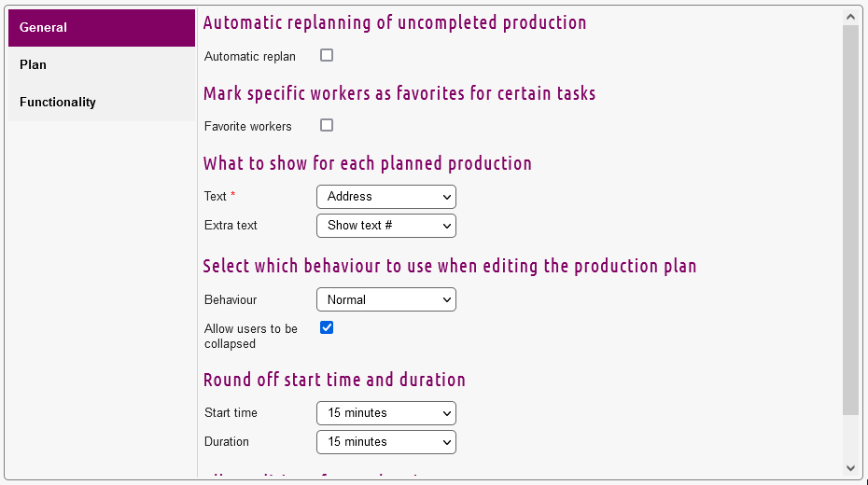This screenshot has width=868, height=485.
Task: Open the Functionality tab
Action: click(x=101, y=103)
